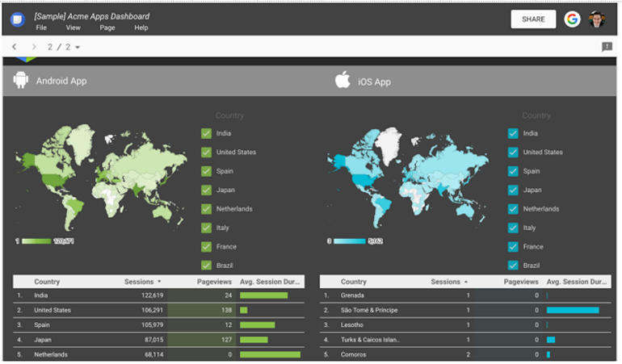Select Japan row in Android table
622x364 pixels.
coord(158,340)
